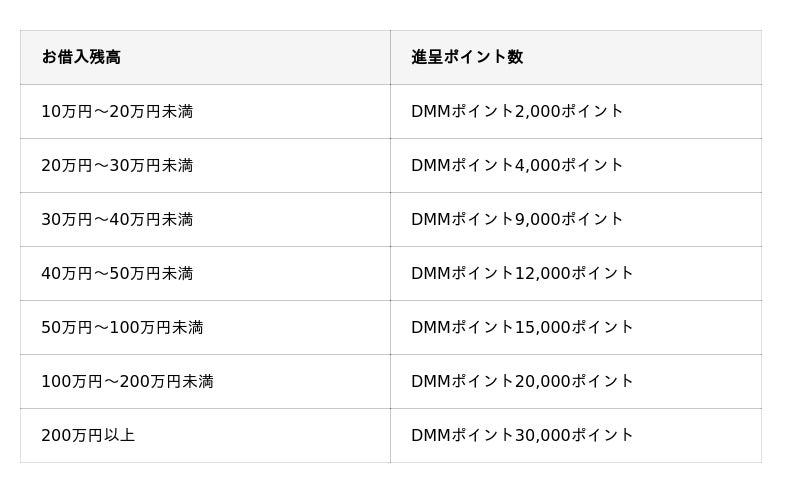Click the number 30,000 in the last row
Screen dimensions: 800x493
(x=542, y=435)
